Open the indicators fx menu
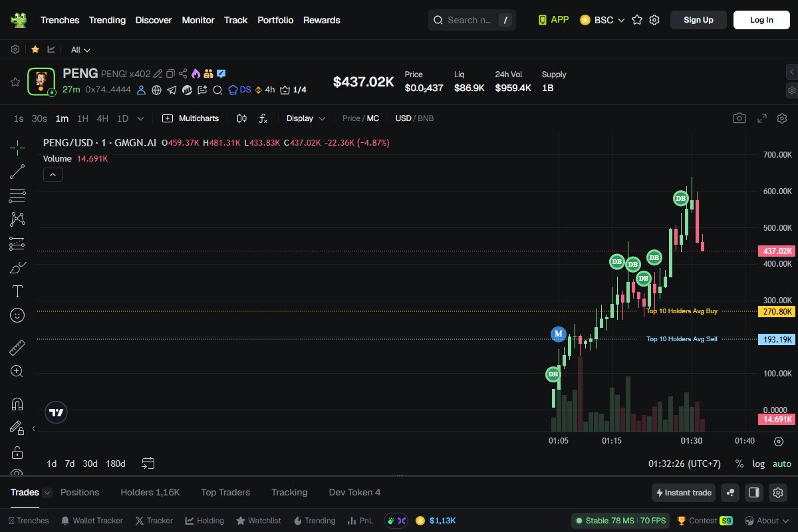Viewport: 798px width, 532px height. [x=263, y=118]
